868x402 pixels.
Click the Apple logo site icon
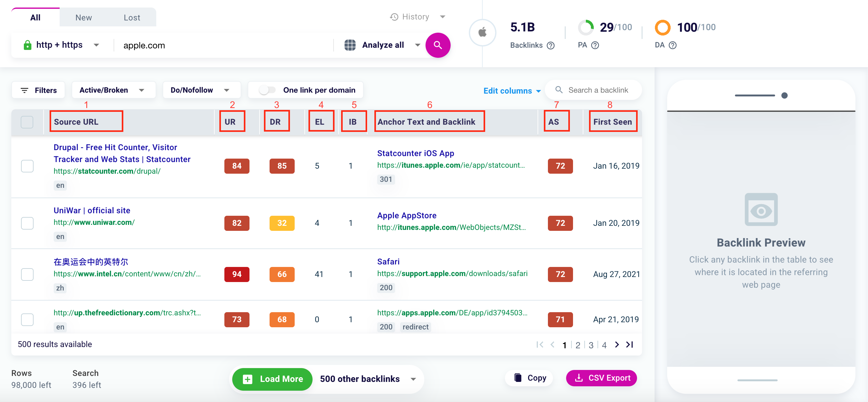(482, 32)
